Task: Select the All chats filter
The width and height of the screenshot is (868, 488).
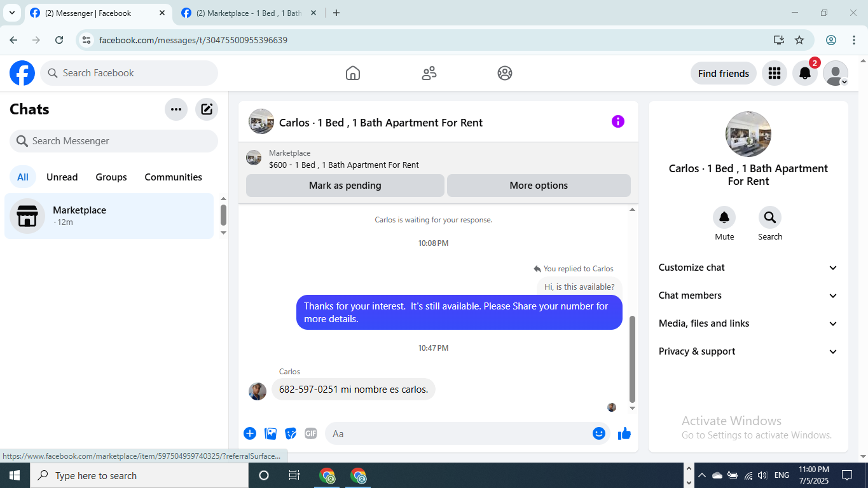Action: tap(23, 177)
